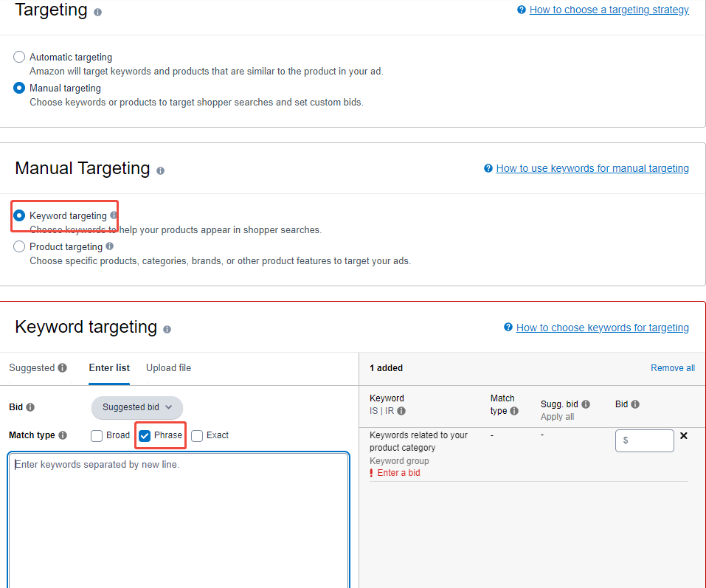Image resolution: width=706 pixels, height=588 pixels.
Task: Click the dollar Bid input field
Action: coord(648,440)
